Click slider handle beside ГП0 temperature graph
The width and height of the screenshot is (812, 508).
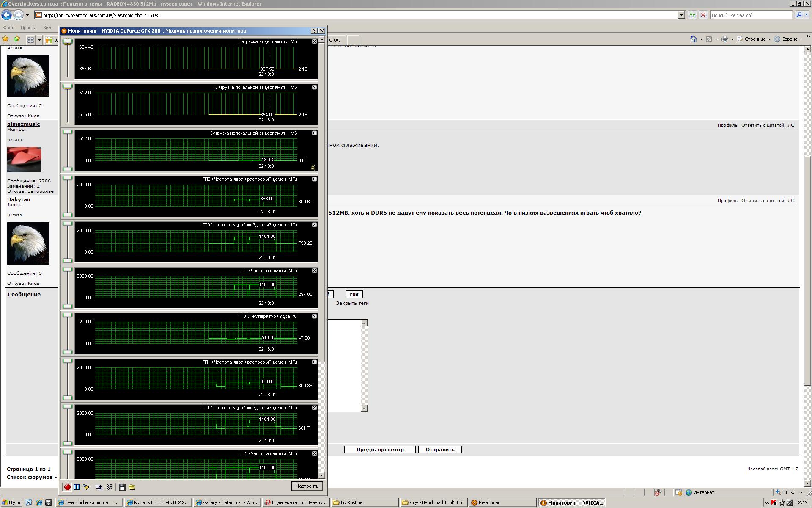click(68, 316)
